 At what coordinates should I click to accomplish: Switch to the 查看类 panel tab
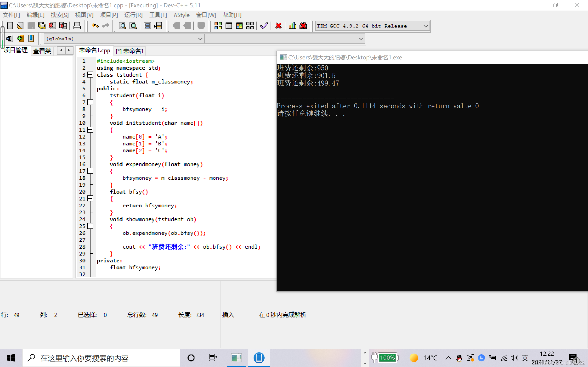(x=42, y=51)
